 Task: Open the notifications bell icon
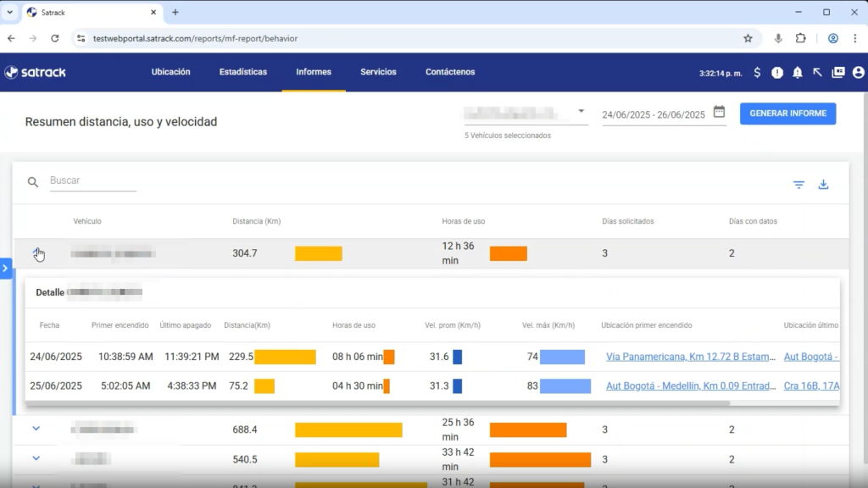[797, 73]
